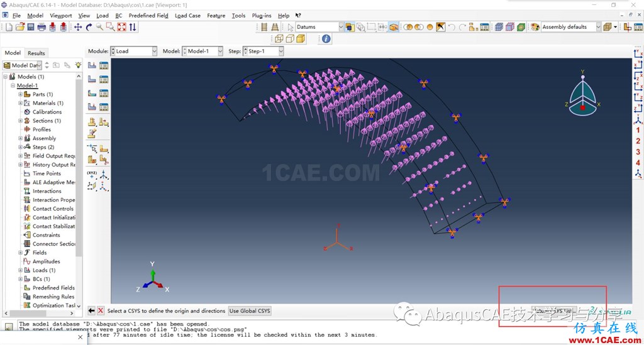
Task: Open the color code palette icon
Action: pyautogui.click(x=535, y=27)
